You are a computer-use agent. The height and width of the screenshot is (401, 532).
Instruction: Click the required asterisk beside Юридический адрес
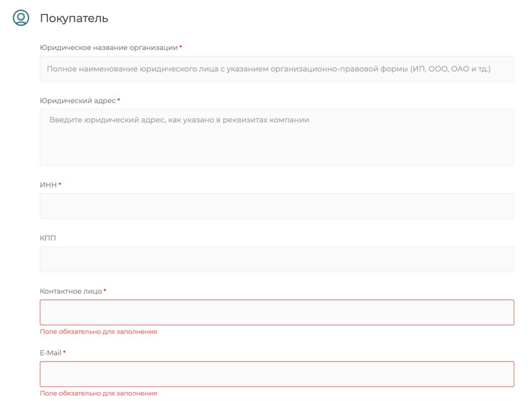118,100
